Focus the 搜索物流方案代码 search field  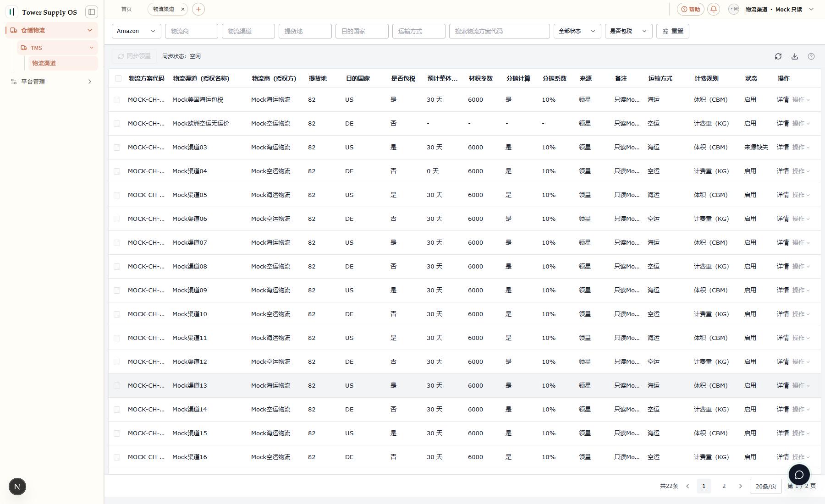(499, 31)
